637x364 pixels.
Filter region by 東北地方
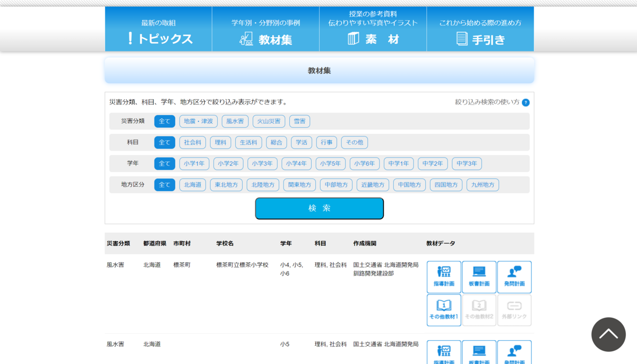point(226,185)
